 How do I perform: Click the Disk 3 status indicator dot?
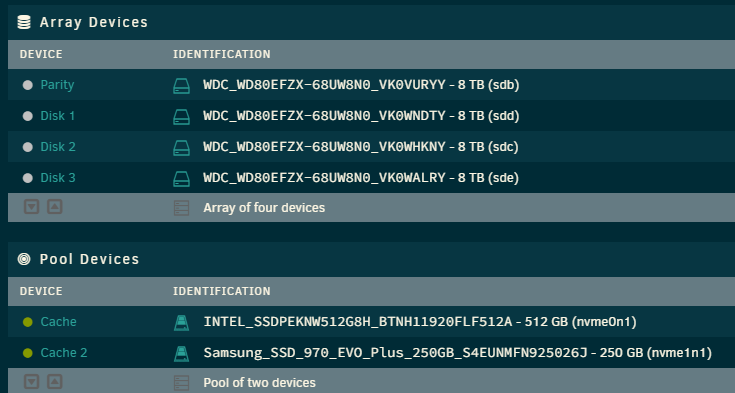pos(28,178)
